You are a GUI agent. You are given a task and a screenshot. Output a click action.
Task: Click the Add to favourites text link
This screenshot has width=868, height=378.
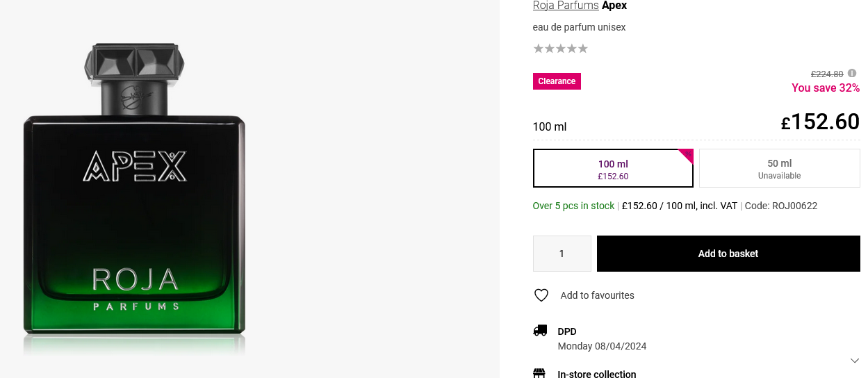597,295
